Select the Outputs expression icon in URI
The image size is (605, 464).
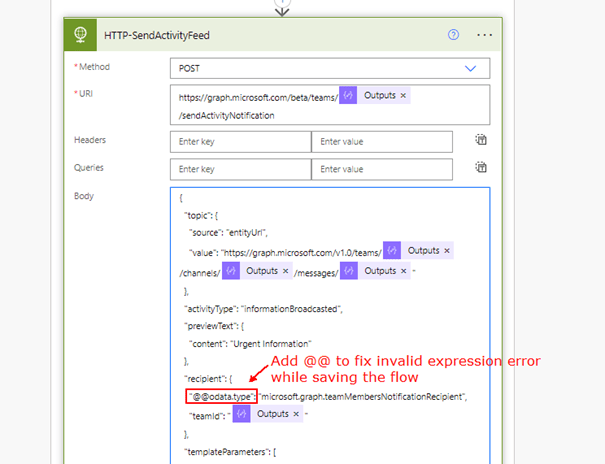coord(348,95)
